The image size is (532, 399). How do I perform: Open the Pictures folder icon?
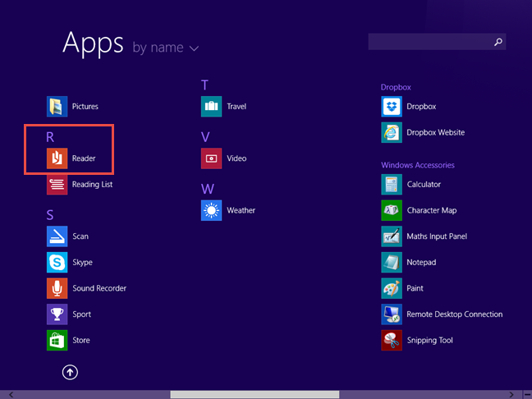click(x=57, y=106)
